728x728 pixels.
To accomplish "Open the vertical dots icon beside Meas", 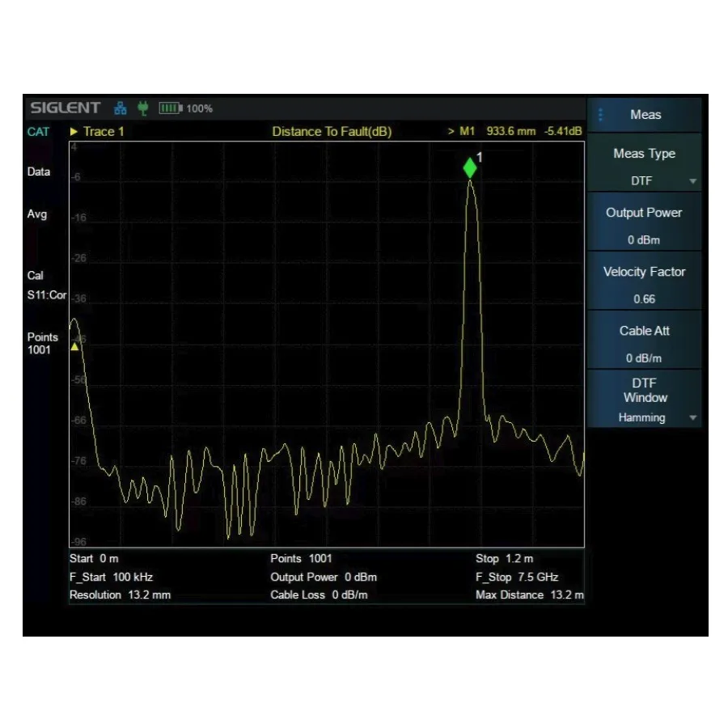I will click(600, 115).
